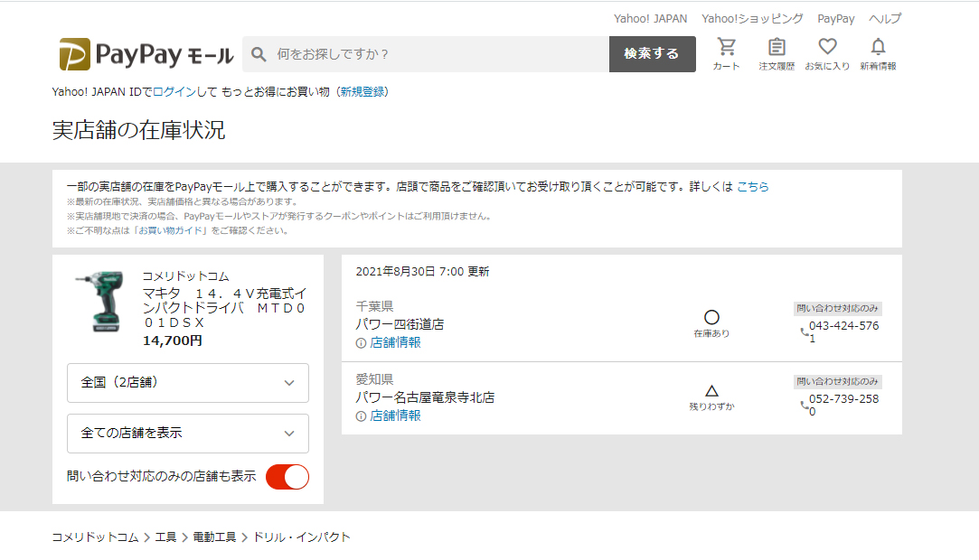Viewport: 979px width, 560px height.
Task: Click phone number 052-739-2580
Action: pyautogui.click(x=843, y=405)
